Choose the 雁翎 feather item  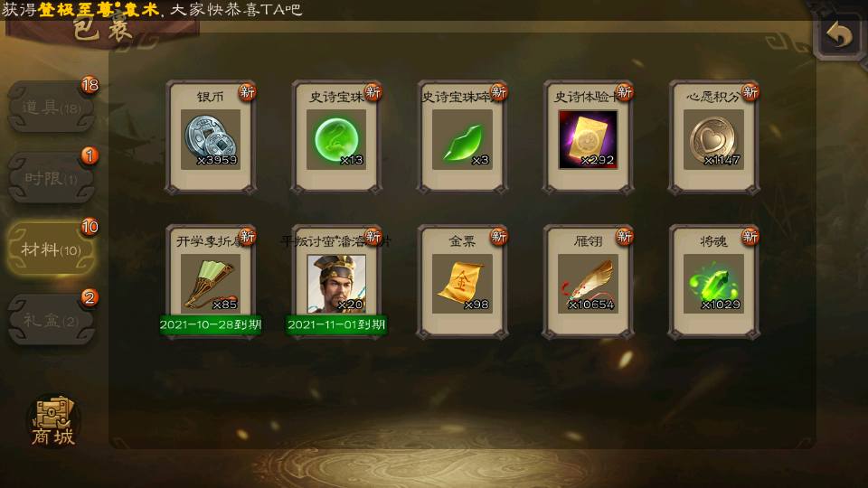pyautogui.click(x=588, y=282)
